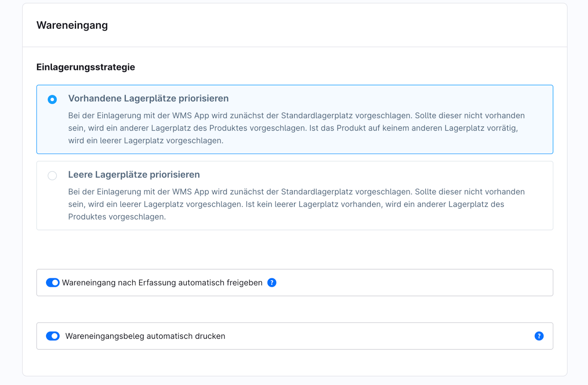
Task: Click the "Wareneingang nach Erfassung automatisch freigeben" label
Action: (x=162, y=283)
